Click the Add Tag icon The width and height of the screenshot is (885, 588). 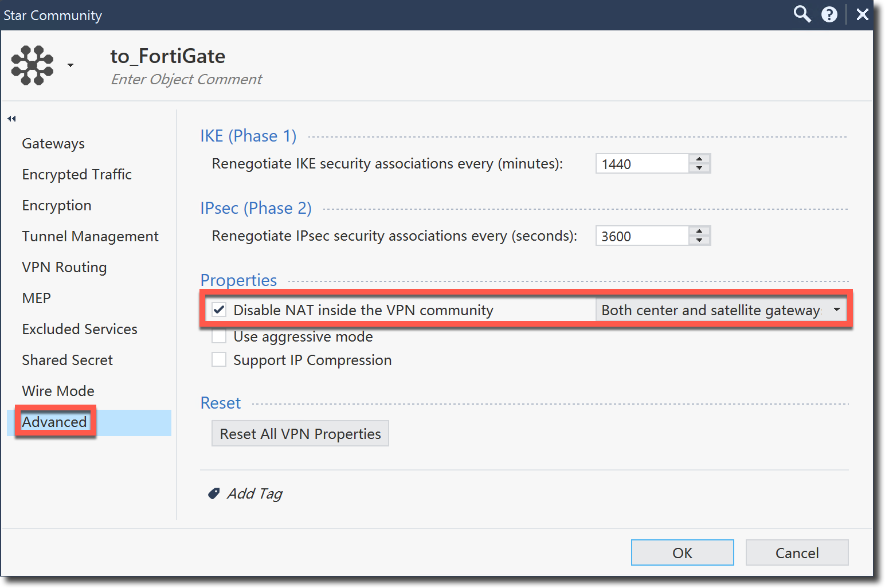pos(214,493)
